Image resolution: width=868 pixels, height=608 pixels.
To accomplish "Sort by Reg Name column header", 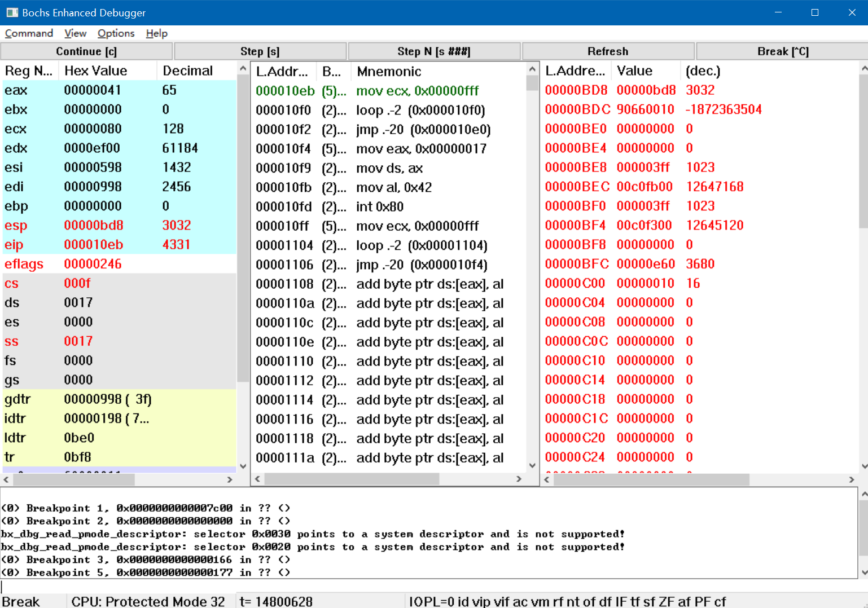I will pos(29,71).
